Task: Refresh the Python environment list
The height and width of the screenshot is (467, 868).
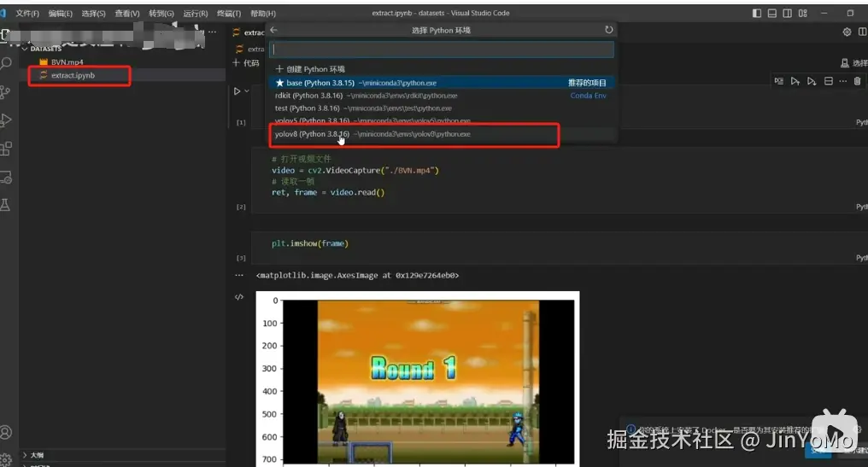Action: click(609, 30)
